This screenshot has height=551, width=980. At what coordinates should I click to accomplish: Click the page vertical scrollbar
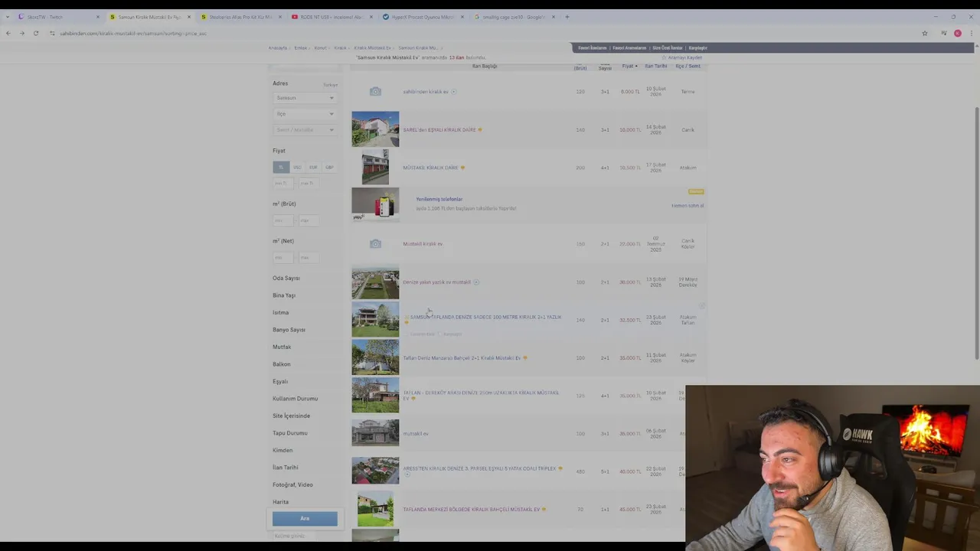(975, 233)
